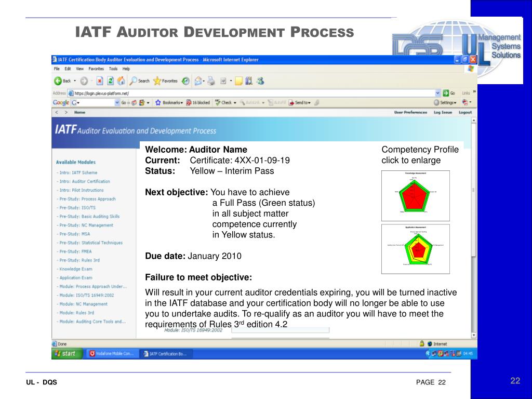Enlarge the Application Assessment radar chart
The height and width of the screenshot is (399, 532).
(x=415, y=249)
